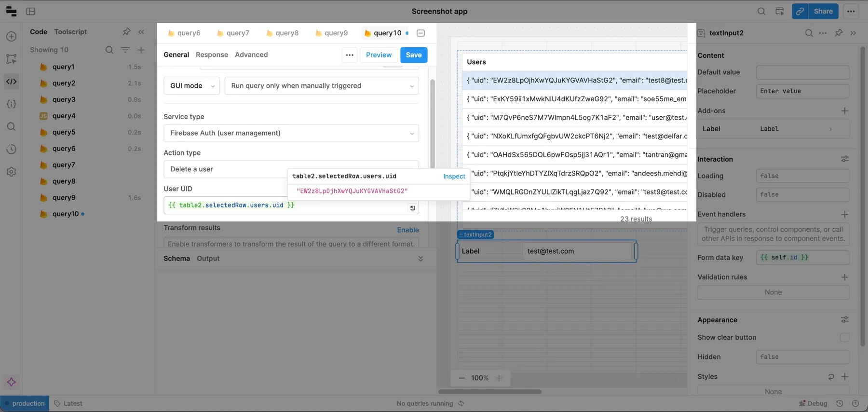868x412 pixels.
Task: Open the component tree sidebar icon
Action: tap(12, 59)
